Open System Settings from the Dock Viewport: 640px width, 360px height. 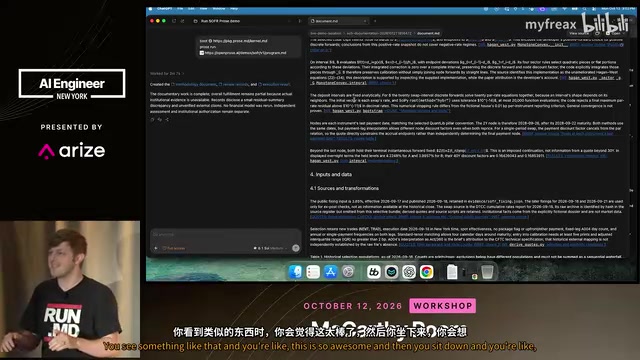[348, 272]
